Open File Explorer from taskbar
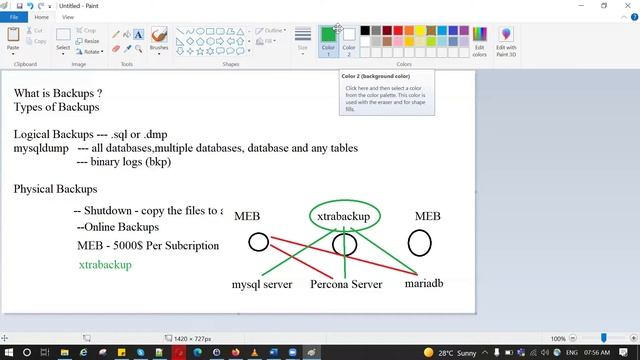The image size is (640, 360). [x=64, y=352]
